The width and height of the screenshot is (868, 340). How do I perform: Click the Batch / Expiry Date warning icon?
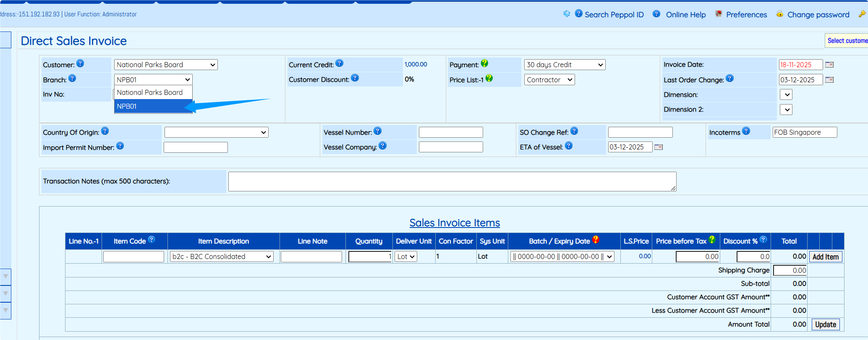[596, 240]
